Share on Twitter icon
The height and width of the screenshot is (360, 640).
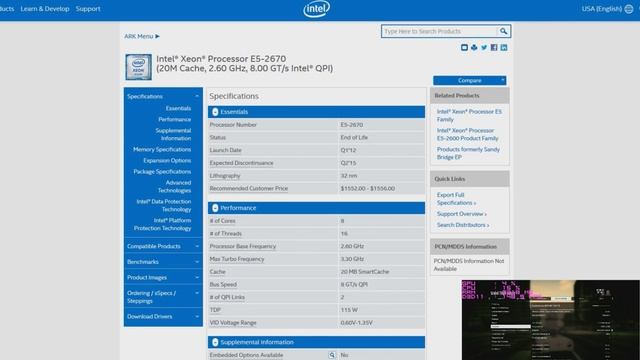[484, 47]
